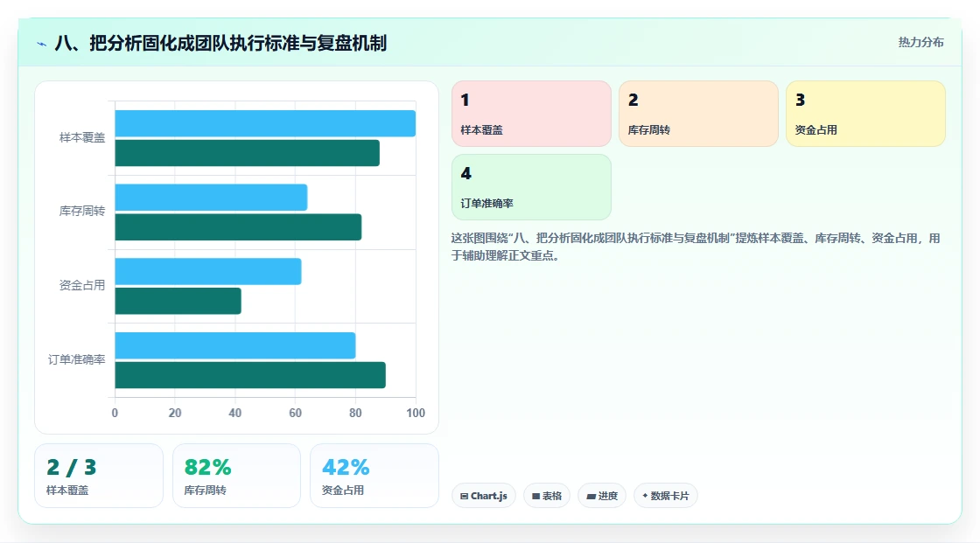Select the 进度 tag chip
Viewport: 980px width, 543px height.
[x=602, y=496]
